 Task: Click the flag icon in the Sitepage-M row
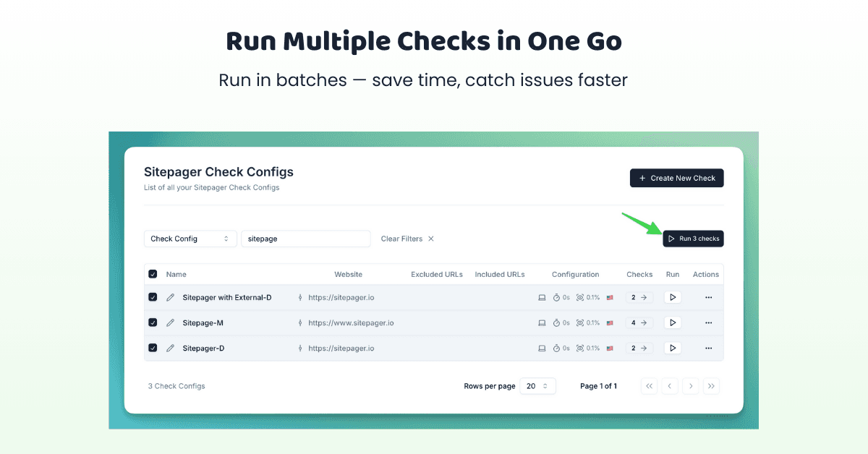pos(609,322)
